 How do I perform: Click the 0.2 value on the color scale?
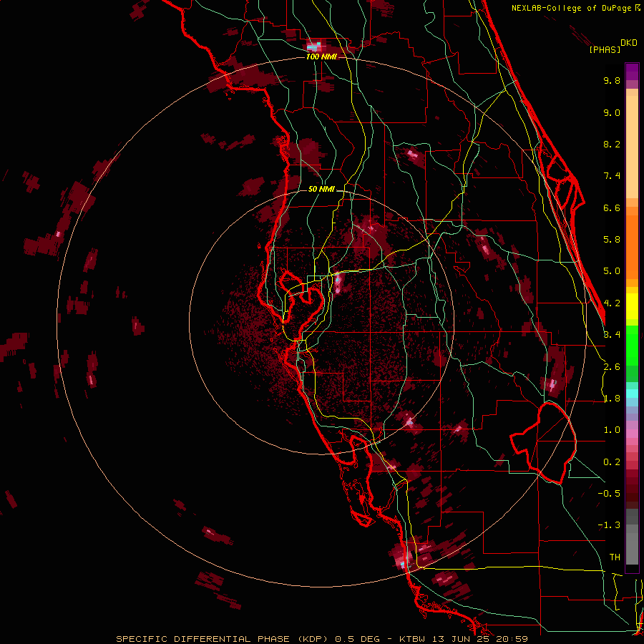coord(612,462)
